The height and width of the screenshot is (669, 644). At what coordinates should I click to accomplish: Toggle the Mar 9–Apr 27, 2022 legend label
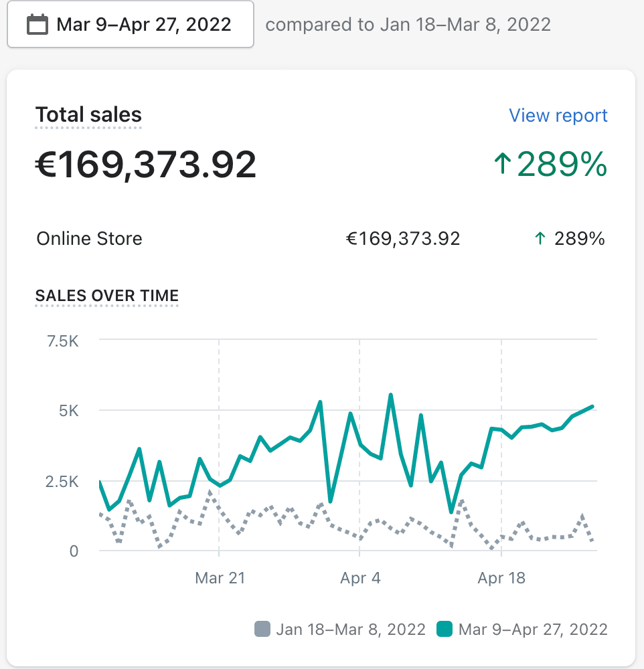[533, 629]
